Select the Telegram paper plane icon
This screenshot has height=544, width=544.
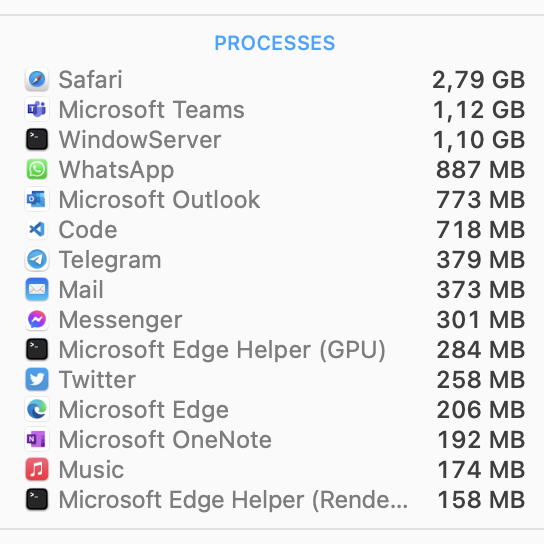[x=37, y=260]
